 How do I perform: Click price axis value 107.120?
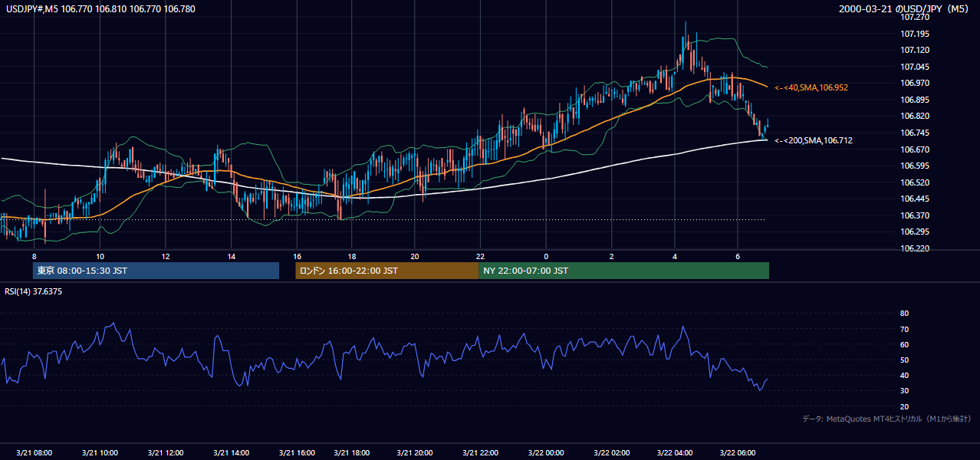tap(915, 50)
